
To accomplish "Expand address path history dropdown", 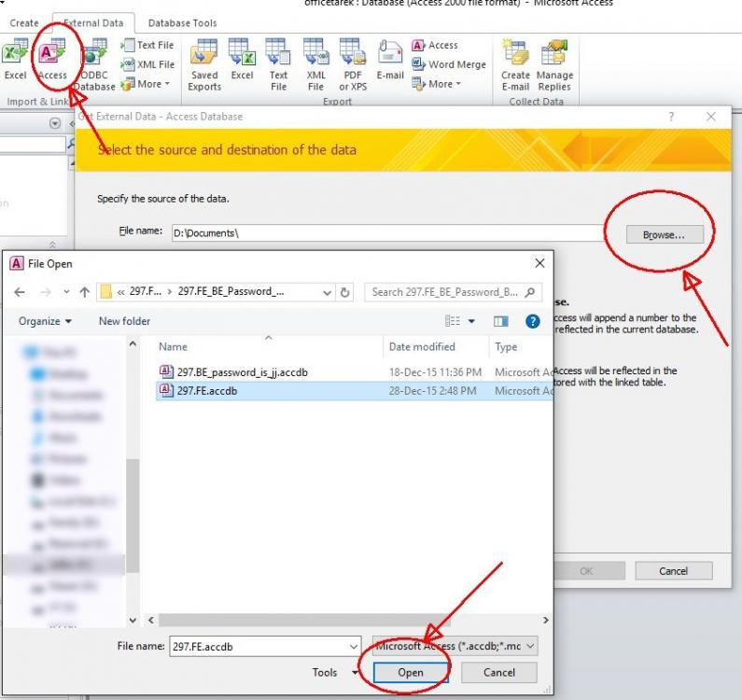I will click(327, 292).
